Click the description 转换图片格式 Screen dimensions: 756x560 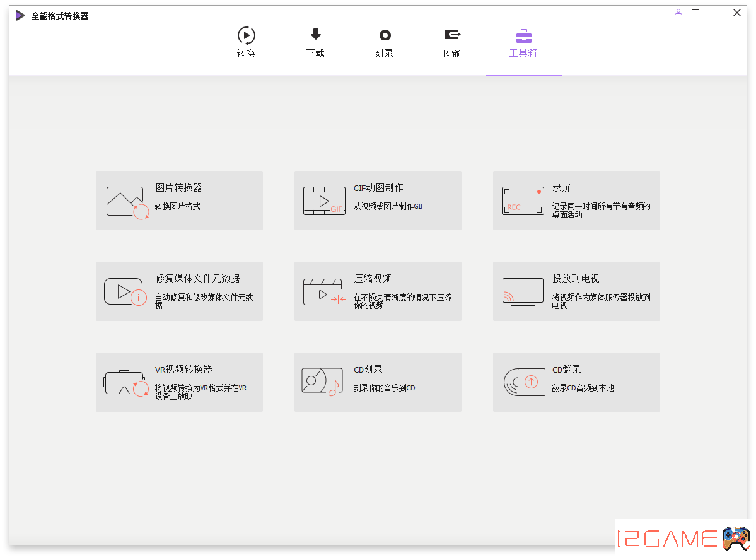(177, 206)
